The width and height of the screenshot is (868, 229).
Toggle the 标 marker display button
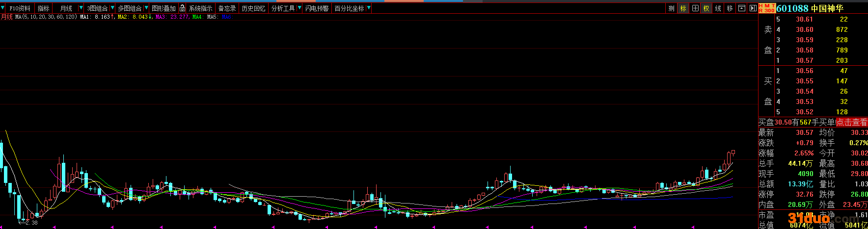click(683, 8)
